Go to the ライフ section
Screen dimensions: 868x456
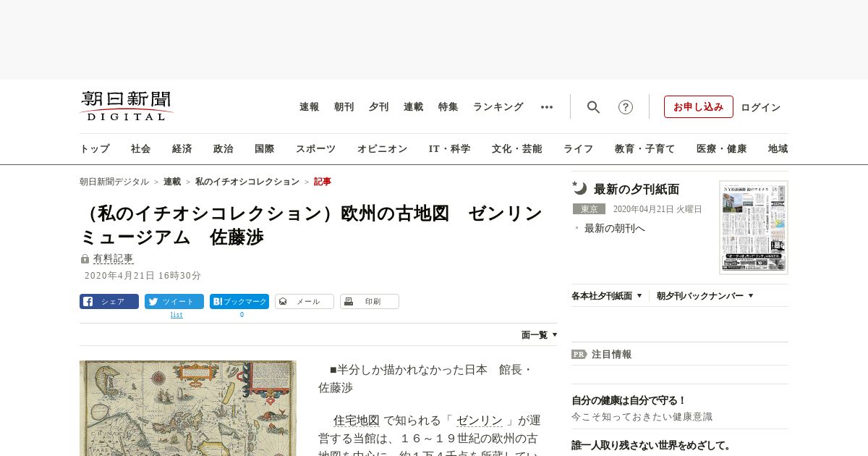point(579,149)
